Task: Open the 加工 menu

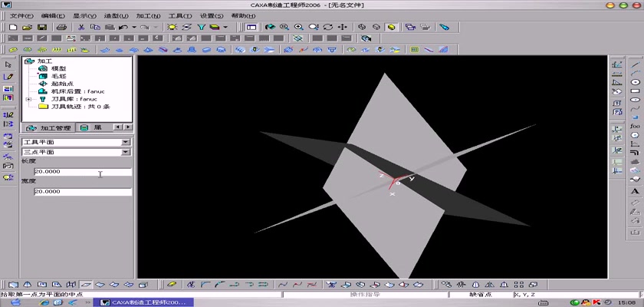Action: click(148, 16)
